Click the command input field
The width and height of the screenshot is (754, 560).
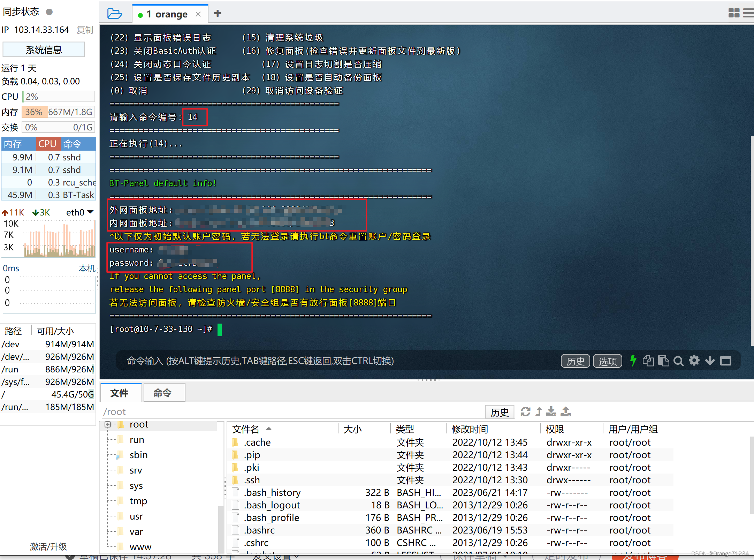314,361
